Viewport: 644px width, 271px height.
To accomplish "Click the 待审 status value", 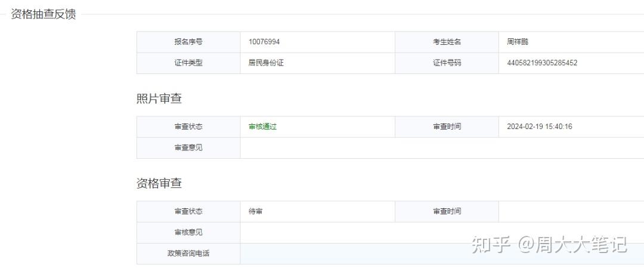I will click(x=256, y=211).
